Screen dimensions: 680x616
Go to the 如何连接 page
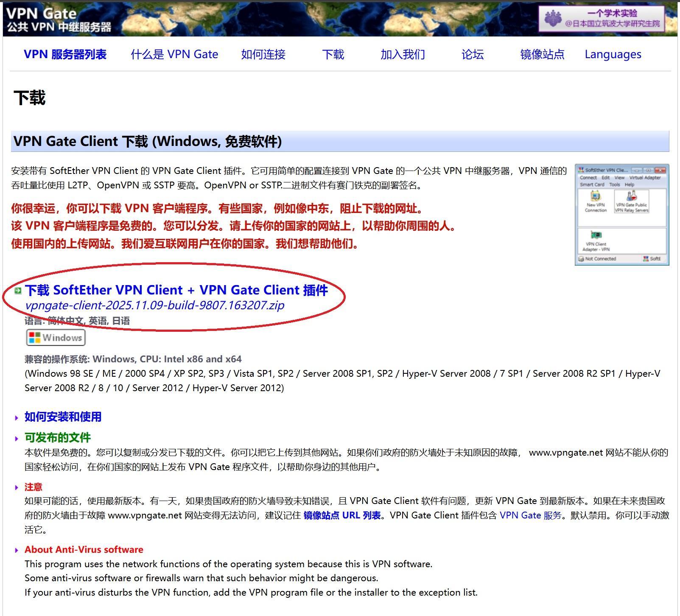point(263,54)
